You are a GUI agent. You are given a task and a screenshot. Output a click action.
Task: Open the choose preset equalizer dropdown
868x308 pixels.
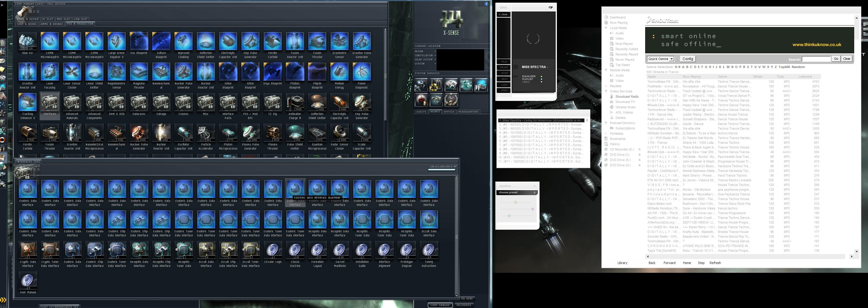pyautogui.click(x=517, y=192)
